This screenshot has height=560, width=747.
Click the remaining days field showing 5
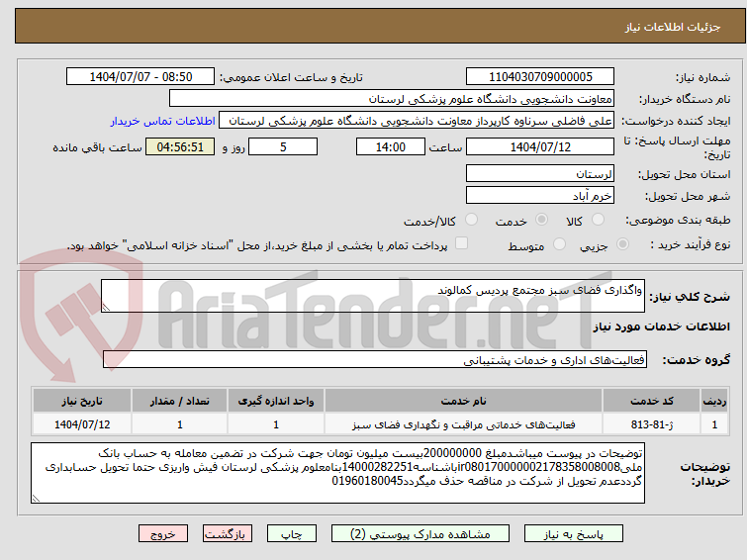point(283,146)
